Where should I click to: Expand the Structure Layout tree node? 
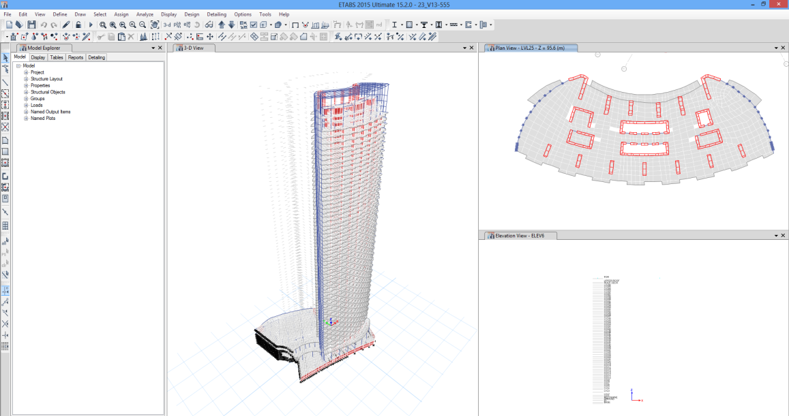(x=26, y=79)
